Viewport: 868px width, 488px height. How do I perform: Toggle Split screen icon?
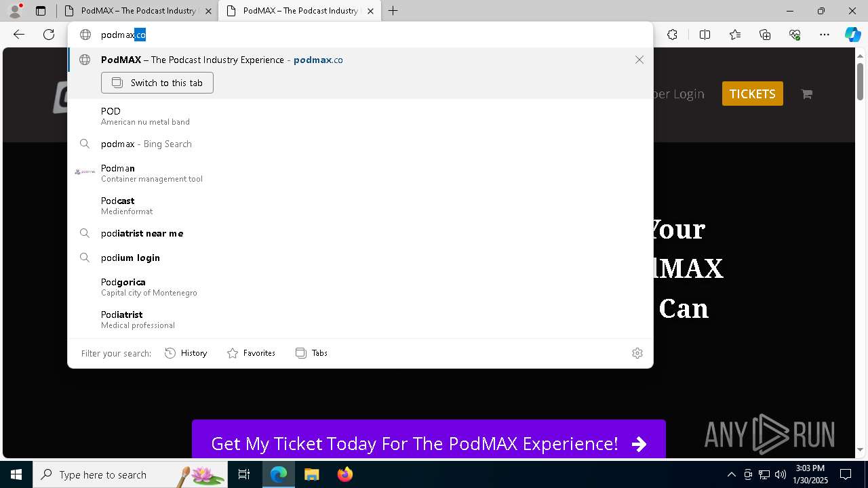point(705,35)
